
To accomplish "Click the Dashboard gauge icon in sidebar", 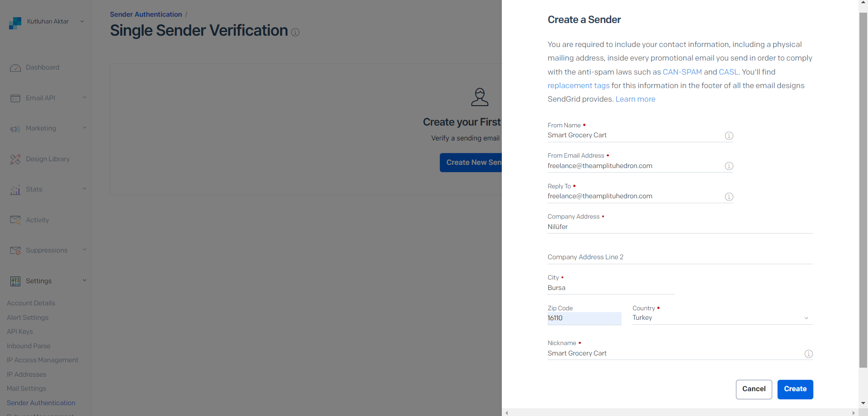I will coord(15,68).
